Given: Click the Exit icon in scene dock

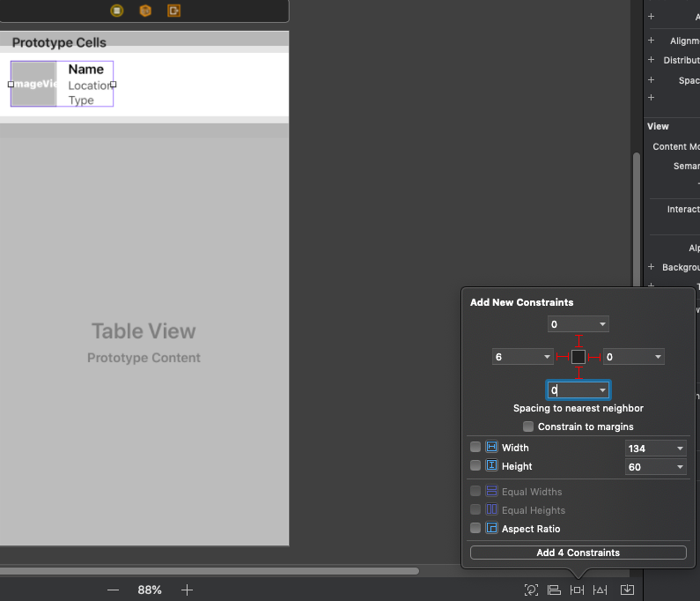Looking at the screenshot, I should click(x=174, y=11).
